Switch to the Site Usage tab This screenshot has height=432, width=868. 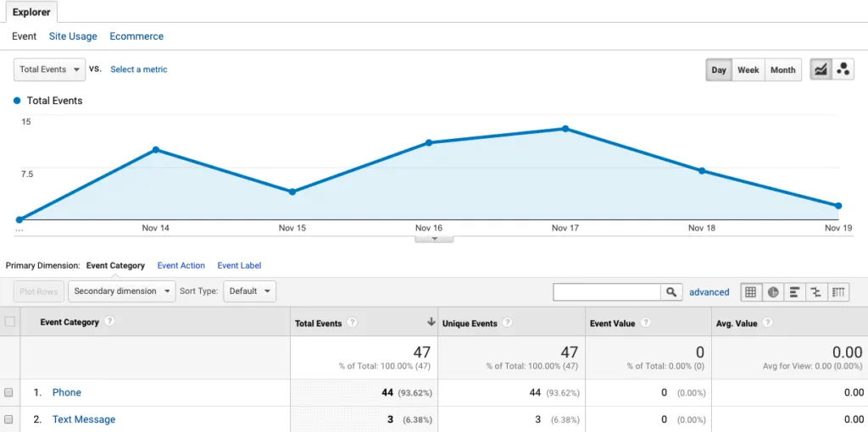73,36
